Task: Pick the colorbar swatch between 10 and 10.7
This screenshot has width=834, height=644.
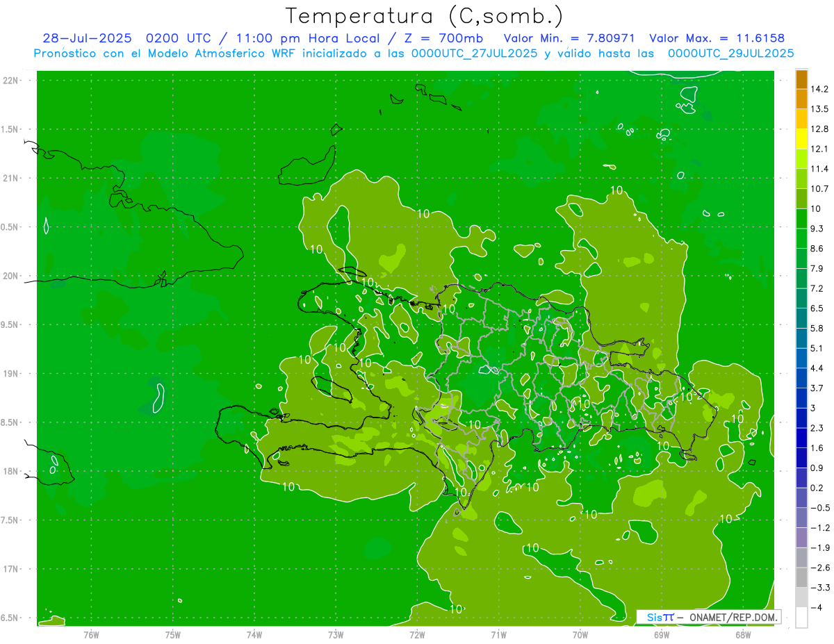Action: tap(801, 199)
